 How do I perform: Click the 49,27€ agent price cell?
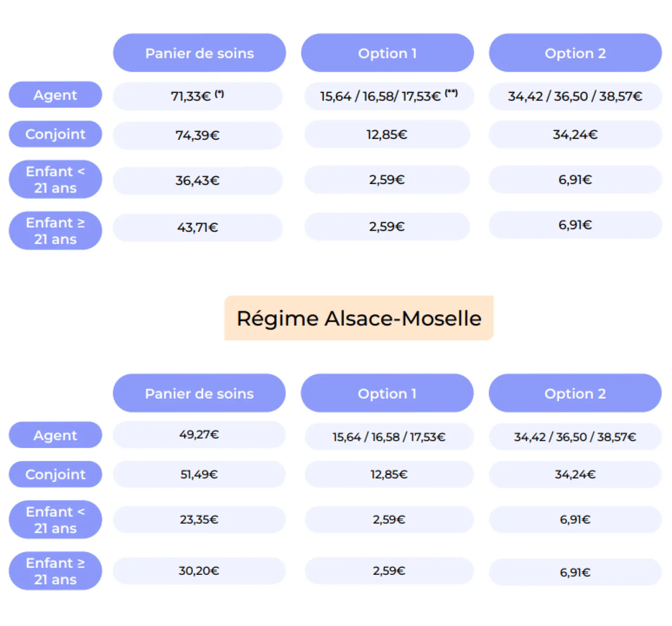[199, 435]
